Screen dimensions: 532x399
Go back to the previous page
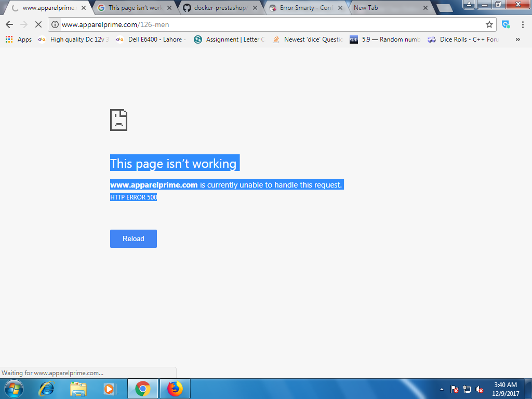[9, 24]
